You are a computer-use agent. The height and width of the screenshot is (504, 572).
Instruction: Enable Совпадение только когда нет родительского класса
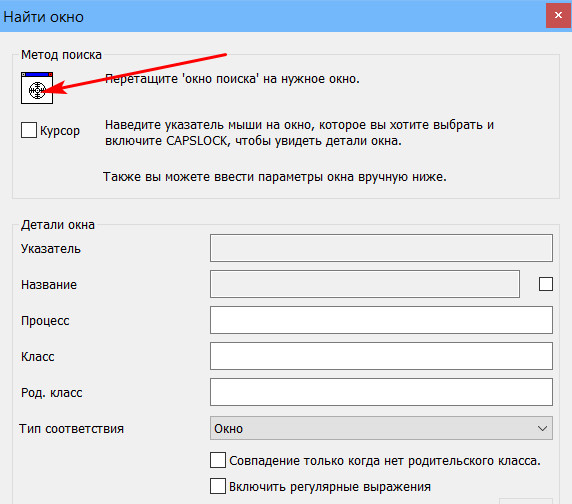(x=218, y=460)
